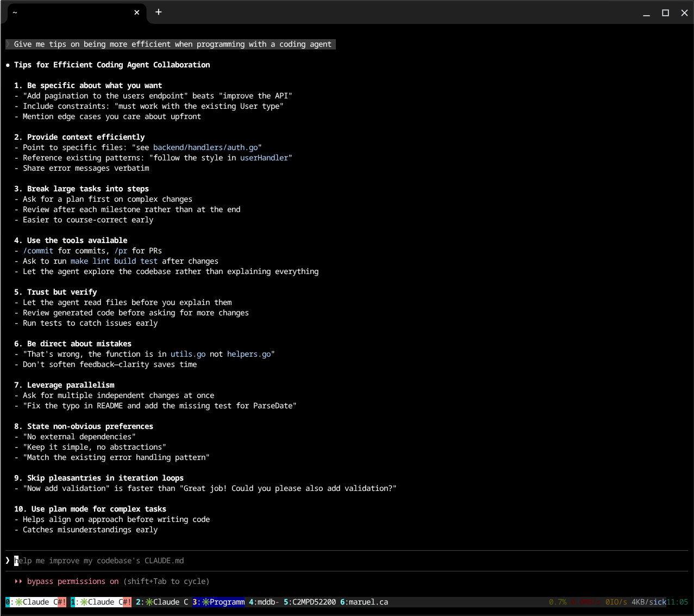694x616 pixels.
Task: Maximize the terminal window
Action: click(x=665, y=13)
